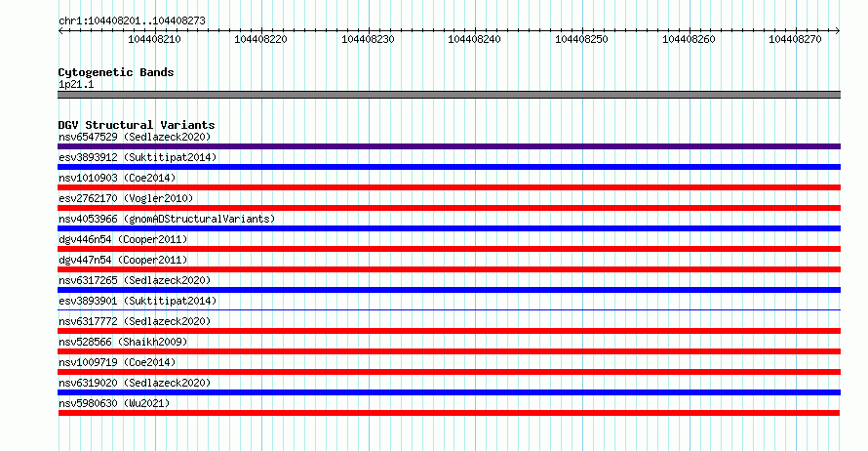This screenshot has width=868, height=451.
Task: Select the red bar under dgv446n54
Action: [449, 249]
